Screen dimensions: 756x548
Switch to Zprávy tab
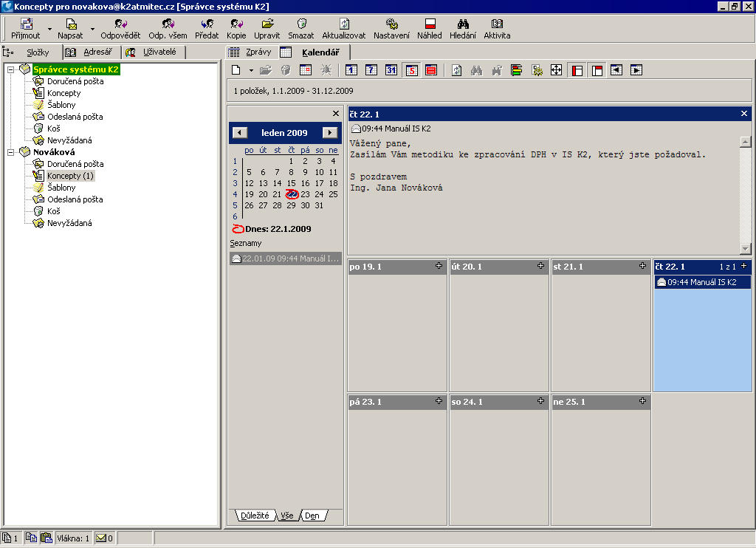coord(251,52)
